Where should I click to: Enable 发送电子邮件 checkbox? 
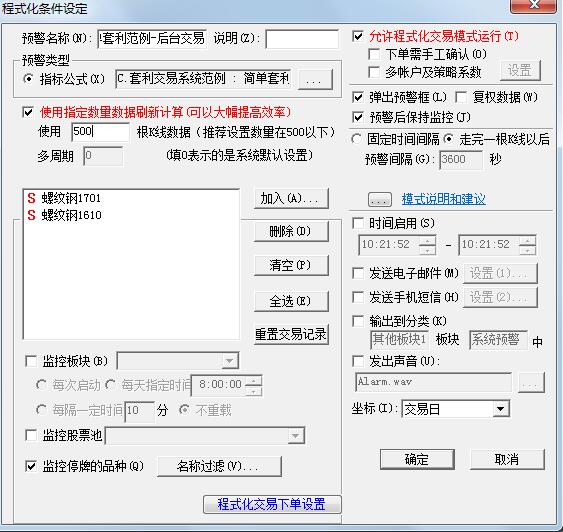[x=358, y=273]
